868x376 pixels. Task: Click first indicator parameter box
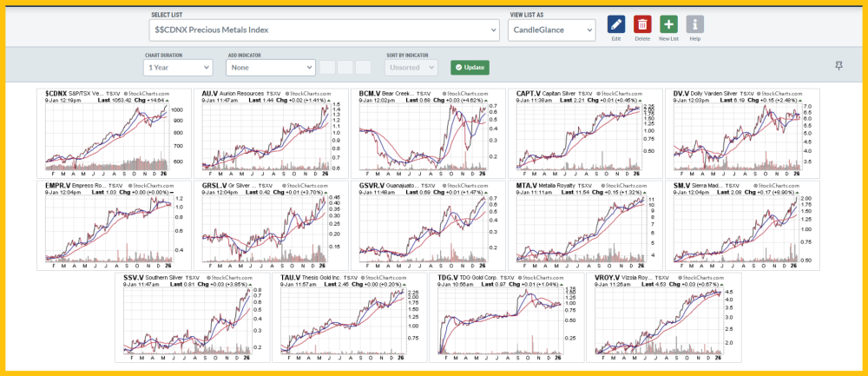click(x=327, y=67)
